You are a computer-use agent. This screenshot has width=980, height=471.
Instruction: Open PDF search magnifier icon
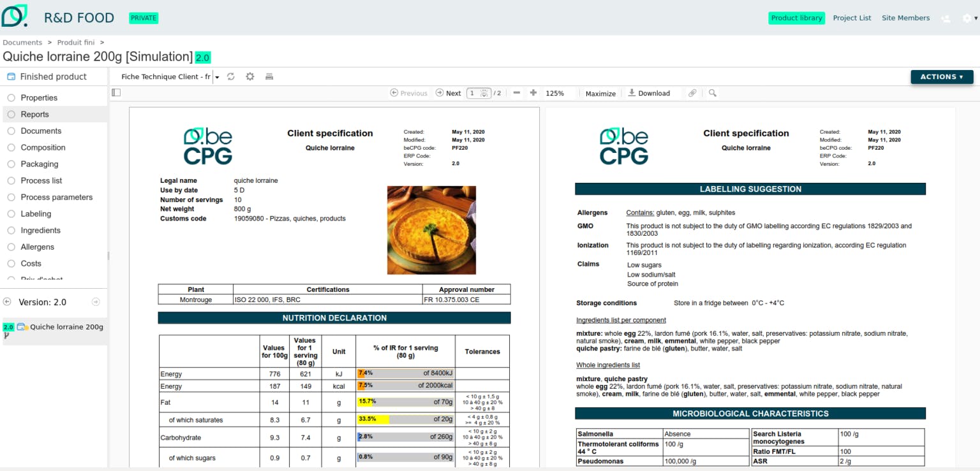click(x=713, y=93)
